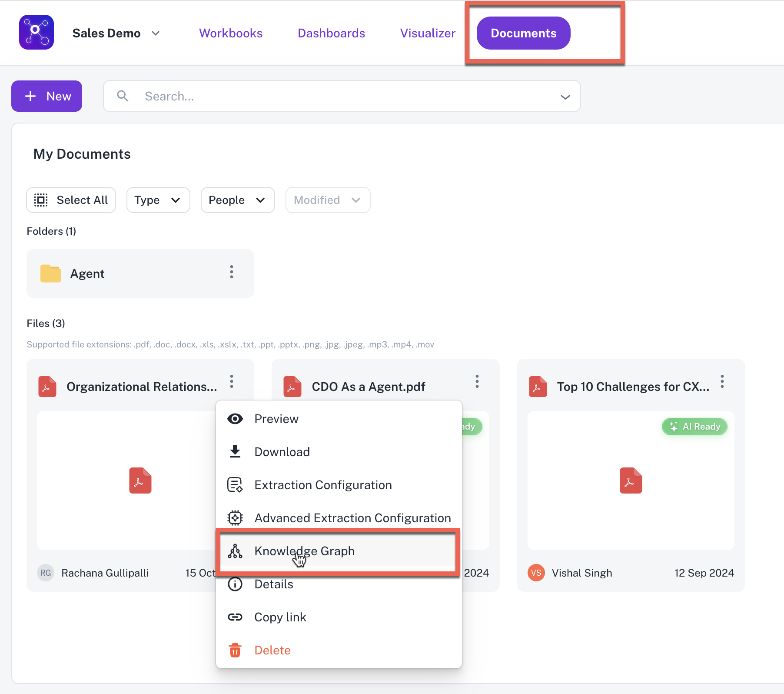Open options for Top 10 Challenges file
This screenshot has width=784, height=694.
tap(722, 381)
